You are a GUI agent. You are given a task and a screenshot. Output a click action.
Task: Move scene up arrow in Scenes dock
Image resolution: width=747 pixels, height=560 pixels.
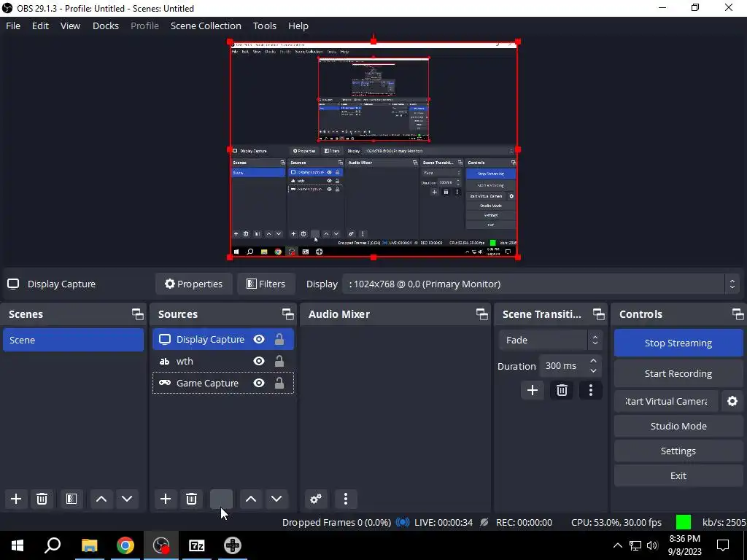coord(101,499)
